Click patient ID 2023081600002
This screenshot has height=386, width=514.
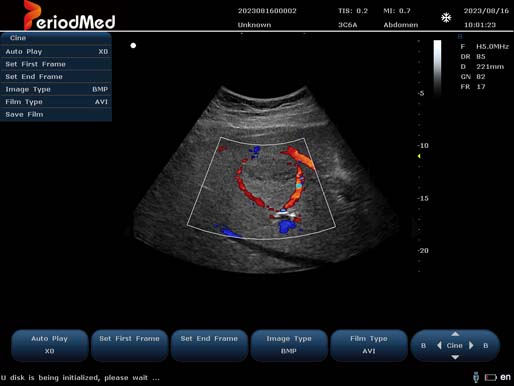[x=267, y=11]
